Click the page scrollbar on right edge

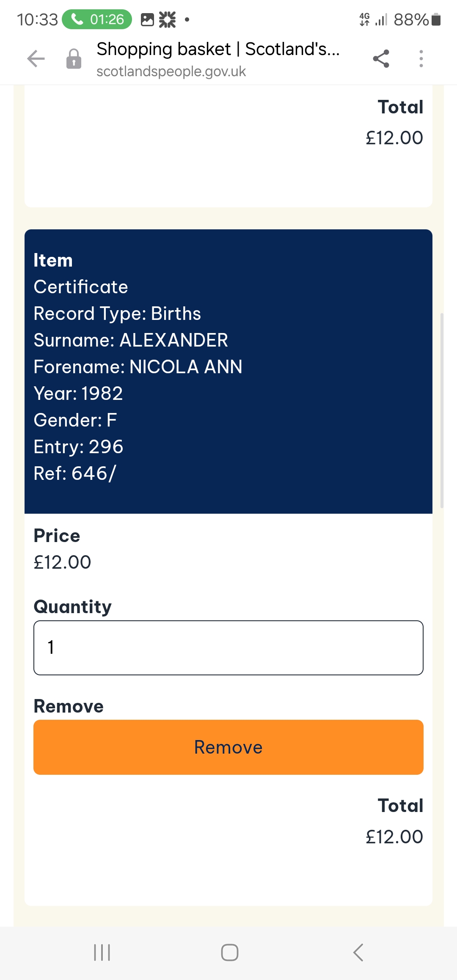pos(442,410)
